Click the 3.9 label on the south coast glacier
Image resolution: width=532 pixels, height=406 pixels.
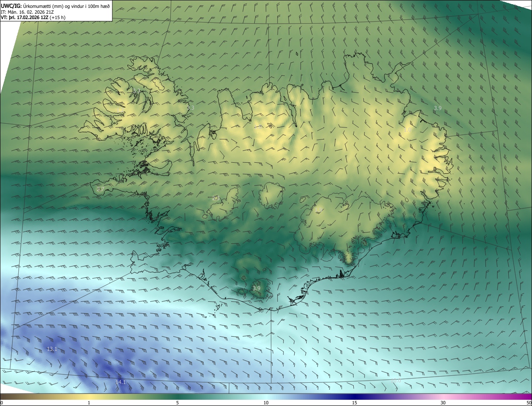[256, 289]
